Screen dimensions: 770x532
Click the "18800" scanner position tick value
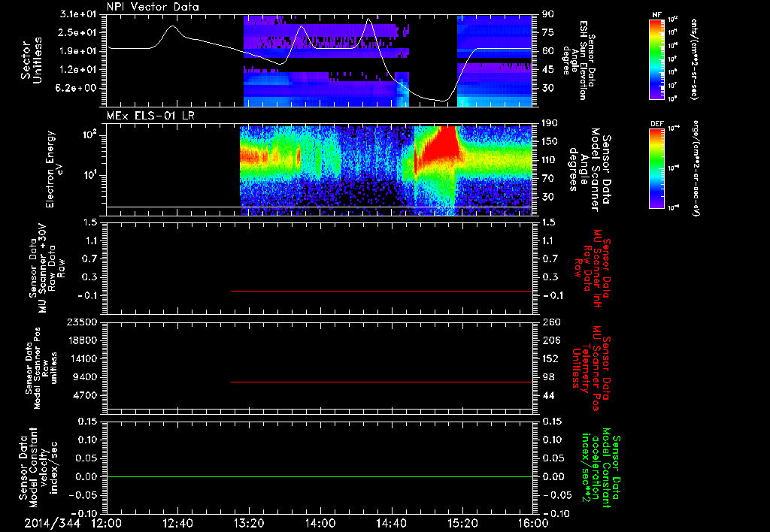click(83, 340)
